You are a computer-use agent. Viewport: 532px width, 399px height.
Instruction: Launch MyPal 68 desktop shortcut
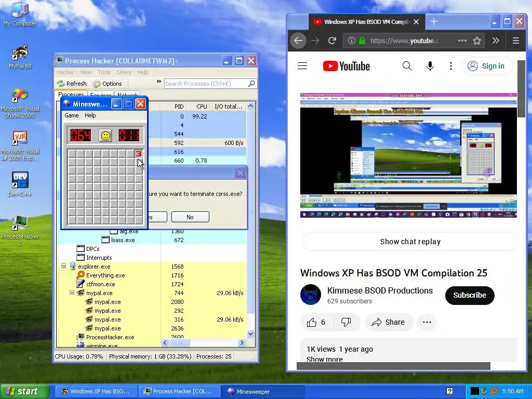(20, 57)
